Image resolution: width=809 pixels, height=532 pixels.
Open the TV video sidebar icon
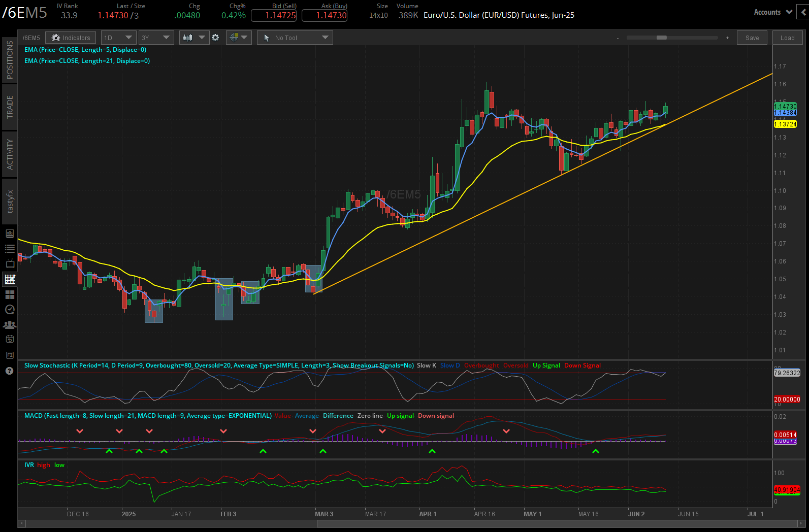click(x=10, y=263)
